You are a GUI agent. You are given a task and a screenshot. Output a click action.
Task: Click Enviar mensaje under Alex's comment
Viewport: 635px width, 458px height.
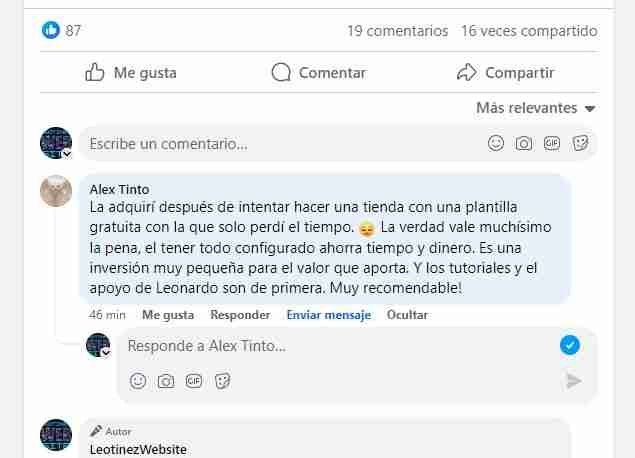point(328,314)
